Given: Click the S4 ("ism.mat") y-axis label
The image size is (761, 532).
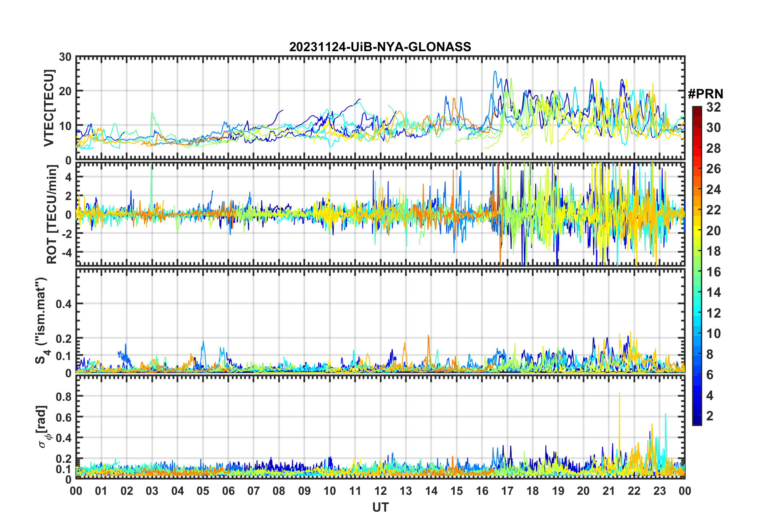Looking at the screenshot, I should pyautogui.click(x=42, y=320).
